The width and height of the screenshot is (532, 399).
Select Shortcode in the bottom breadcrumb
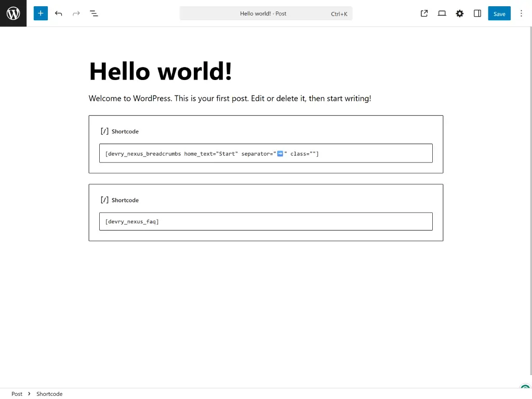coord(49,394)
